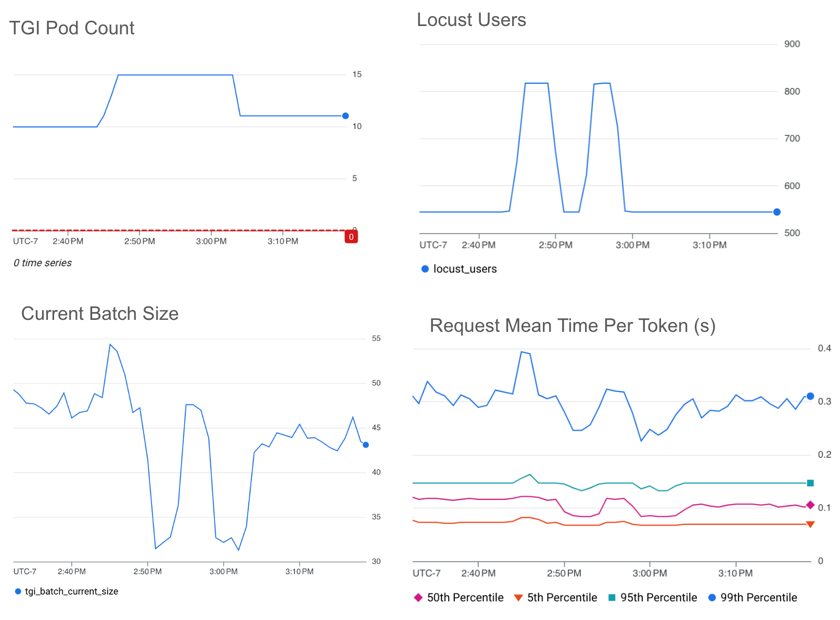840x620 pixels.
Task: Click UTC-7 label under Locust Users chart
Action: [x=434, y=245]
